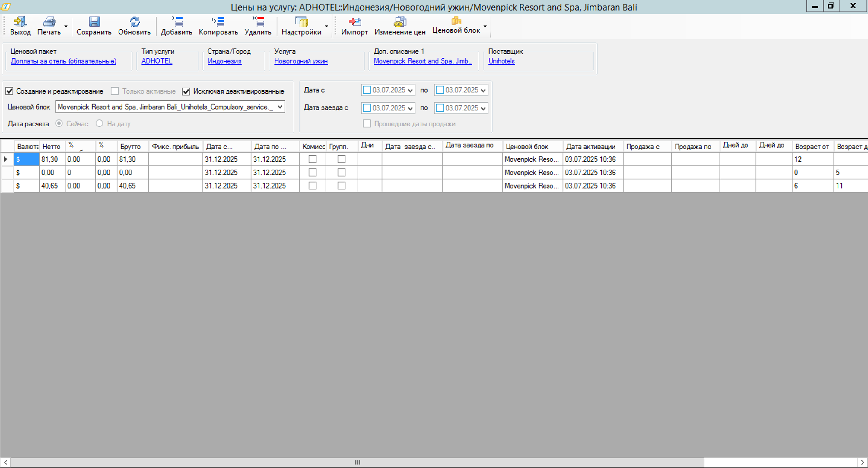Image resolution: width=868 pixels, height=468 pixels.
Task: Click the Добавить add-row icon
Action: pyautogui.click(x=176, y=21)
